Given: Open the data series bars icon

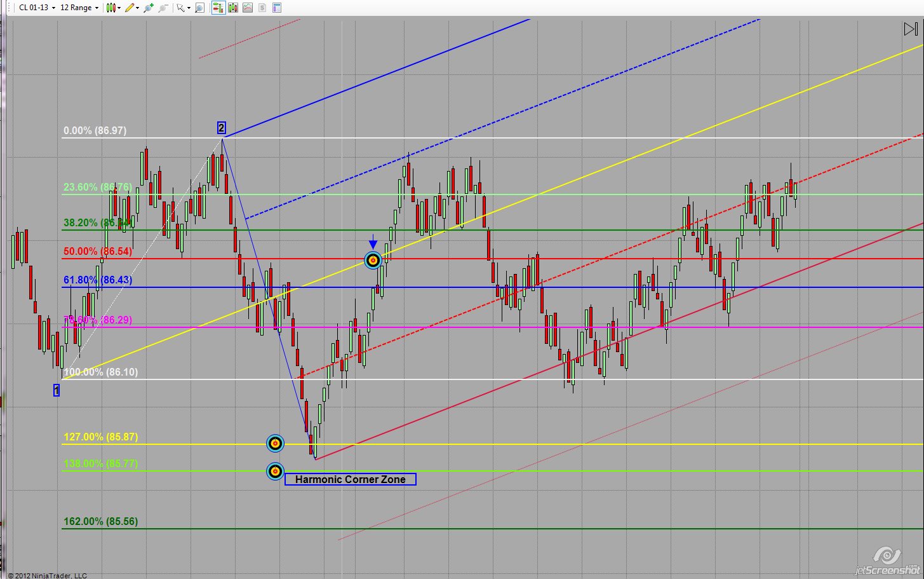Looking at the screenshot, I should (x=232, y=8).
